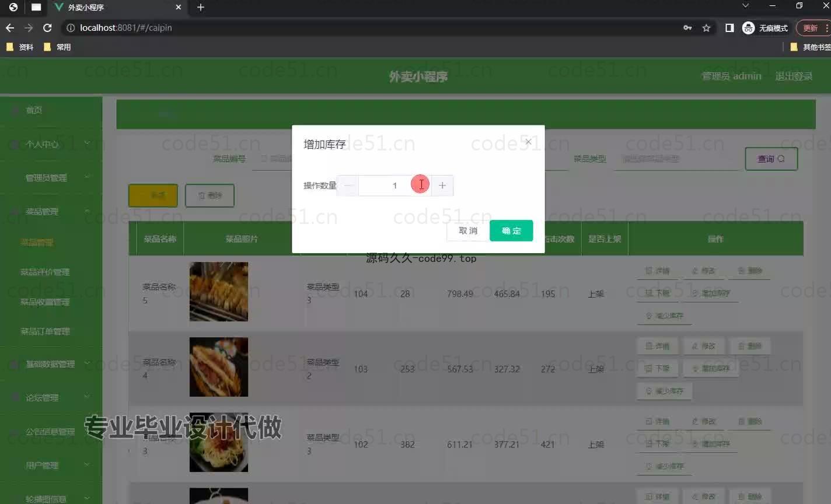Collapse 菜品管理 sidebar menu
The image size is (831, 504).
coord(51,211)
